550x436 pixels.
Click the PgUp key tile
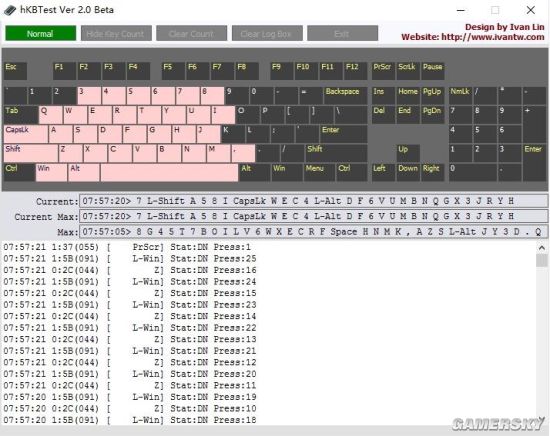(433, 96)
